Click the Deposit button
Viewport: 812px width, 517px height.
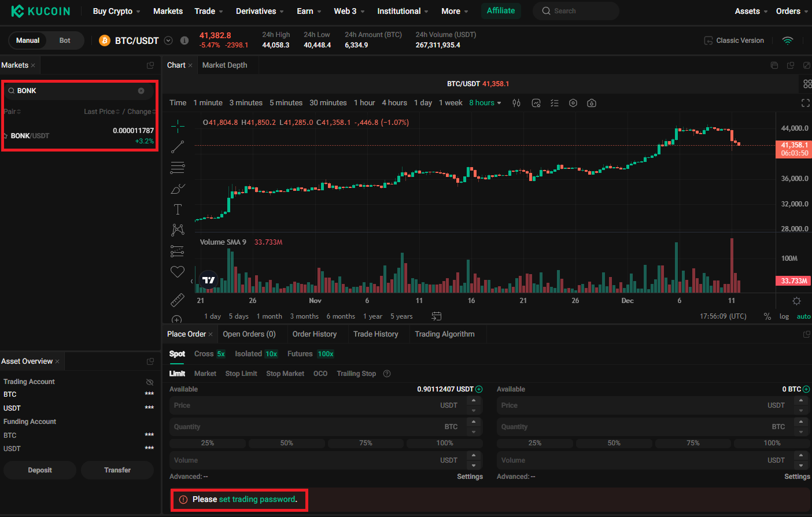[40, 470]
